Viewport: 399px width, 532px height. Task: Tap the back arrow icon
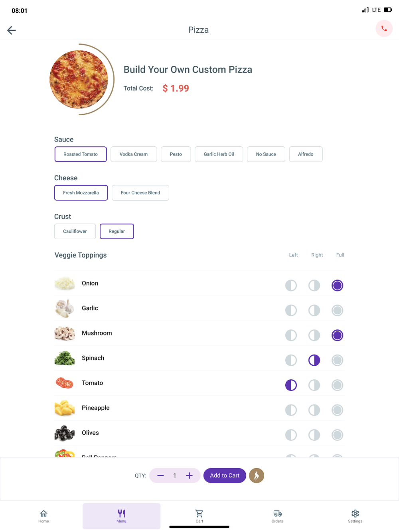12,30
